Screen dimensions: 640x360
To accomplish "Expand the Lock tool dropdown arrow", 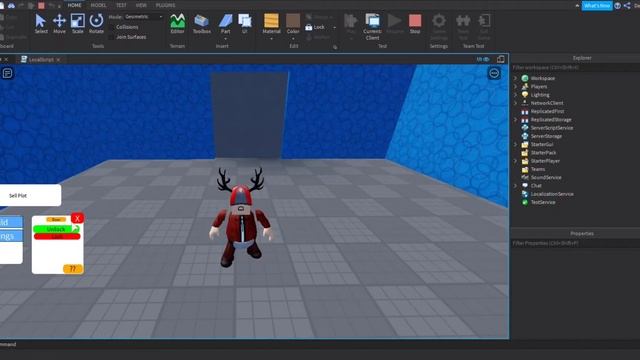I will (335, 27).
